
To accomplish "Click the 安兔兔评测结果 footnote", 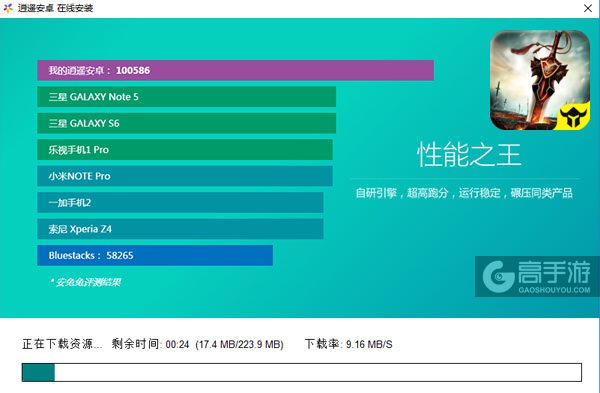I will 85,282.
